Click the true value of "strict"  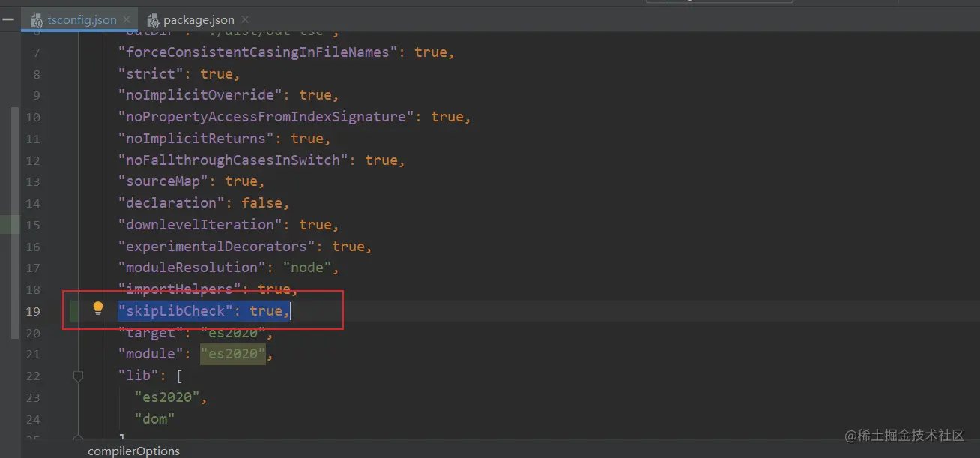point(217,74)
